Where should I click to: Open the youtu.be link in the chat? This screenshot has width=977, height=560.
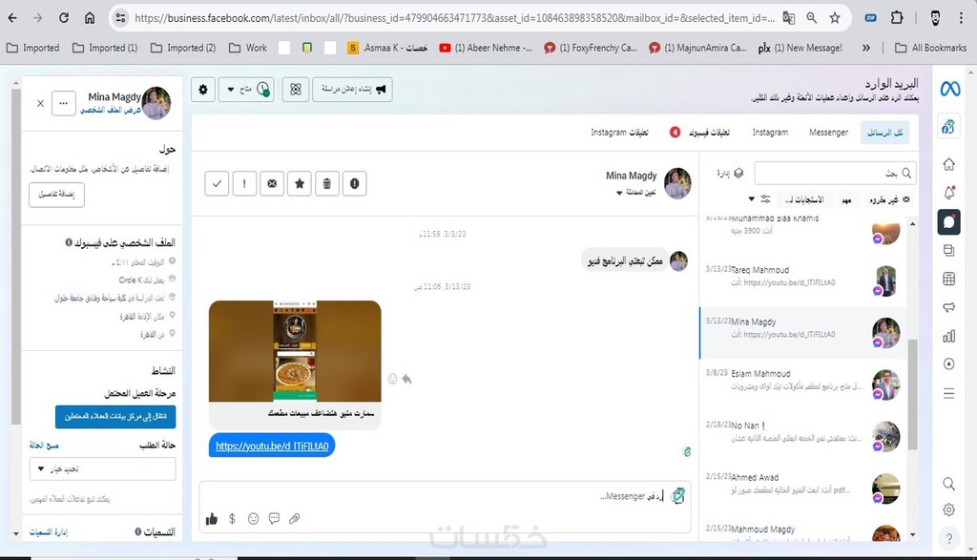(x=272, y=446)
